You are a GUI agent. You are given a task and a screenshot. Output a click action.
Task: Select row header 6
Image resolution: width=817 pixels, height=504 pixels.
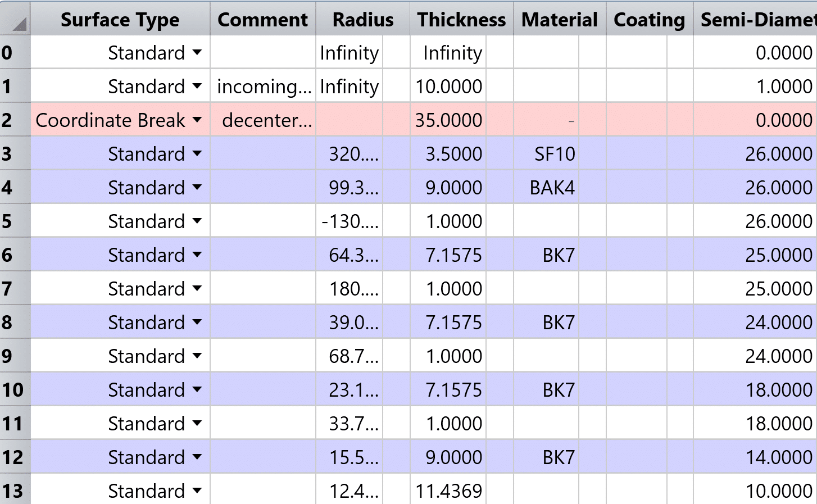[15, 255]
